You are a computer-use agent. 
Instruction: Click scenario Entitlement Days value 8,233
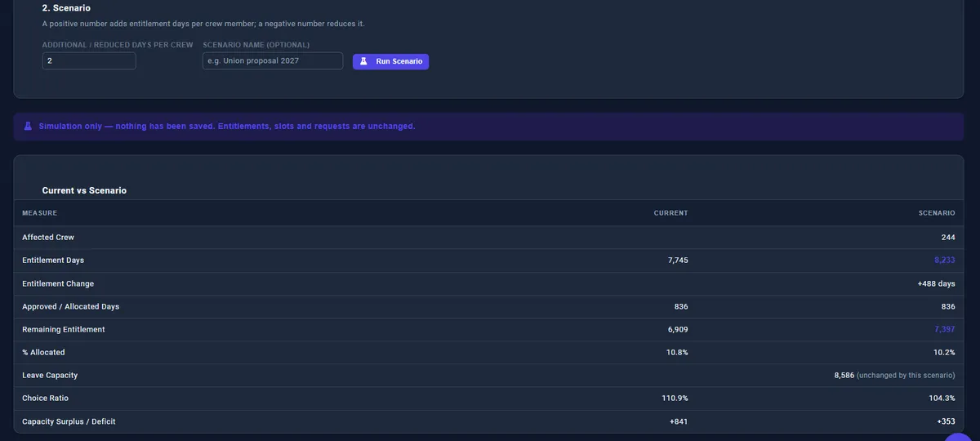[945, 261]
